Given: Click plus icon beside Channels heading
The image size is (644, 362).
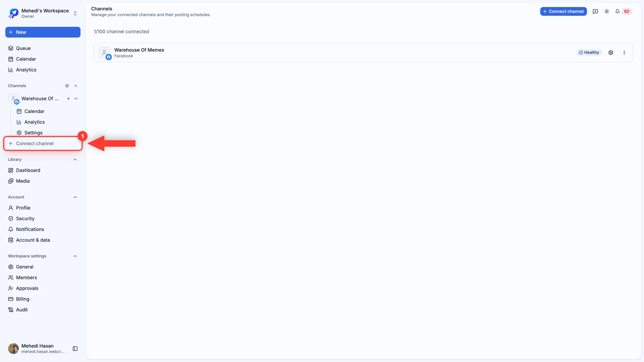Looking at the screenshot, I should 76,86.
